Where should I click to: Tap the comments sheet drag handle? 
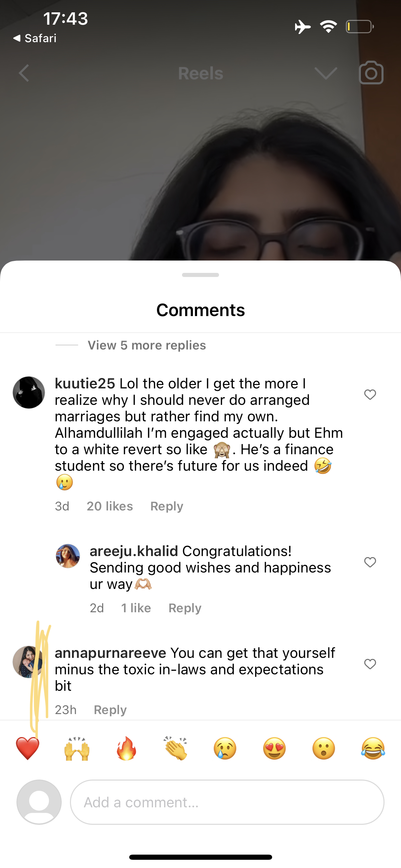click(200, 275)
